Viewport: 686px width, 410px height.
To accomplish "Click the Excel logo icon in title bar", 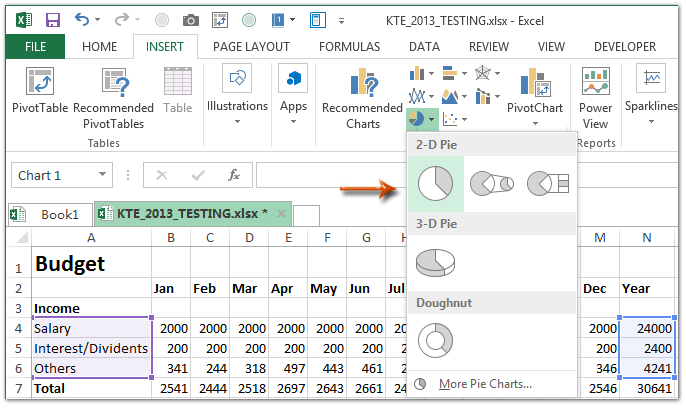I will pyautogui.click(x=24, y=20).
